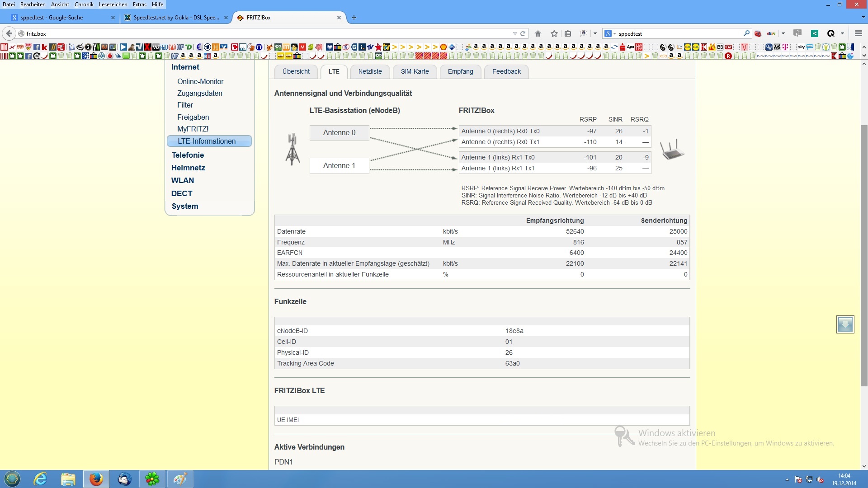Viewport: 868px width, 488px height.
Task: Open Online-Monitor in the sidebar
Action: 200,81
